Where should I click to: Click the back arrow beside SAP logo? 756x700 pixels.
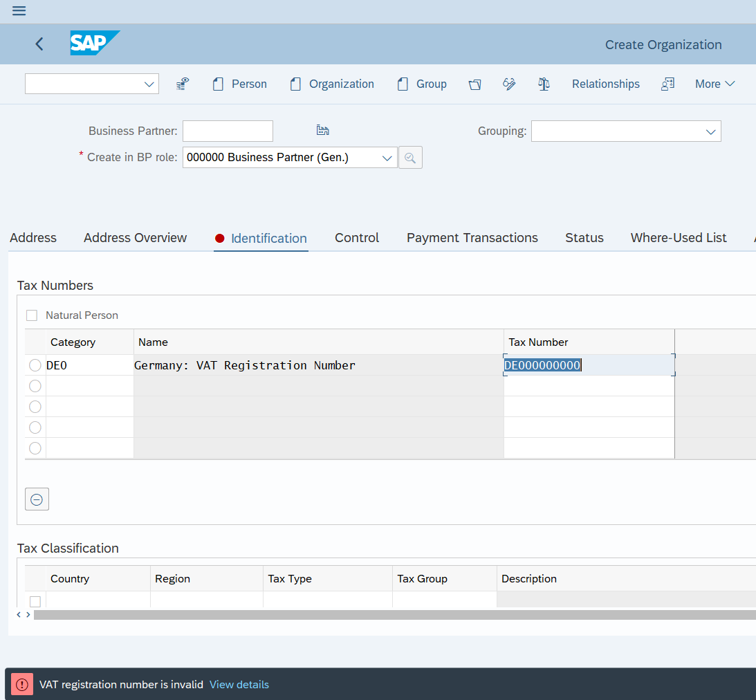coord(39,44)
